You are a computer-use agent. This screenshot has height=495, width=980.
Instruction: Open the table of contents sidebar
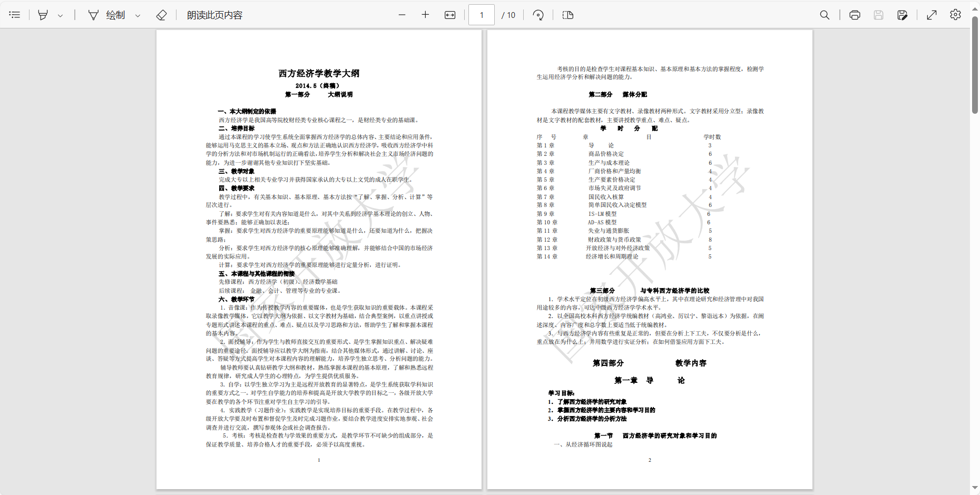pos(15,15)
